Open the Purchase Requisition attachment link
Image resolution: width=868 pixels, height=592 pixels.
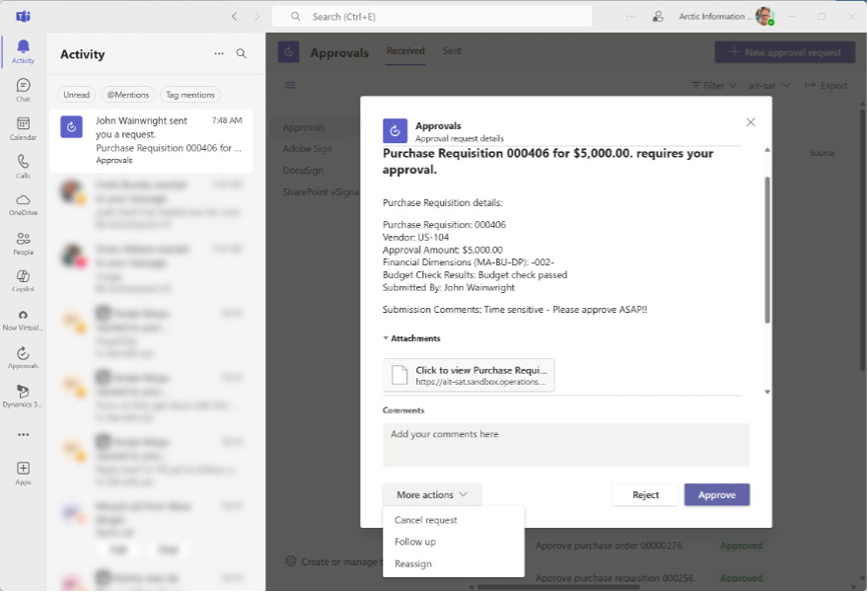[x=469, y=375]
